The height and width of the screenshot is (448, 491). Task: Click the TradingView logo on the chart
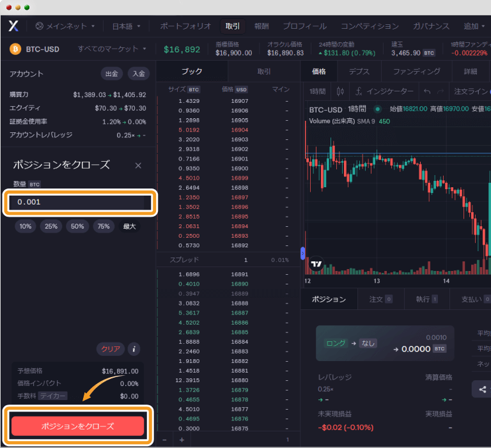coord(316,264)
